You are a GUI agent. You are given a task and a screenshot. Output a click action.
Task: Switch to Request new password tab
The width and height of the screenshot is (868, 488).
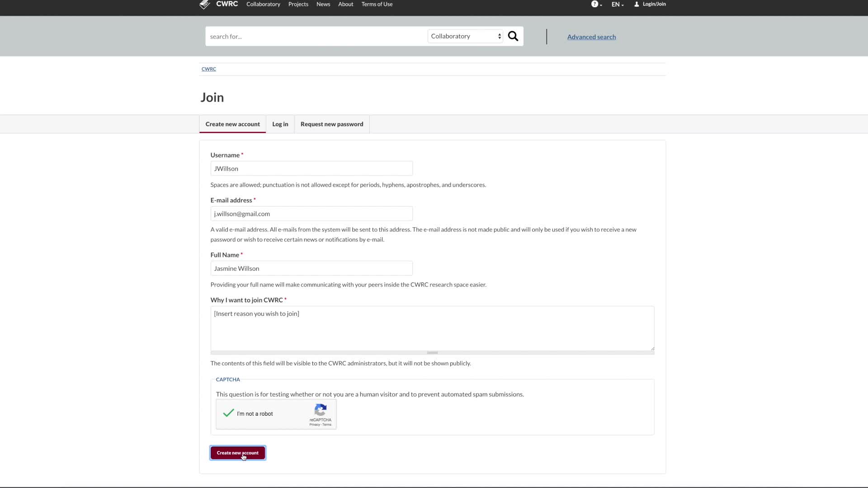pos(332,124)
